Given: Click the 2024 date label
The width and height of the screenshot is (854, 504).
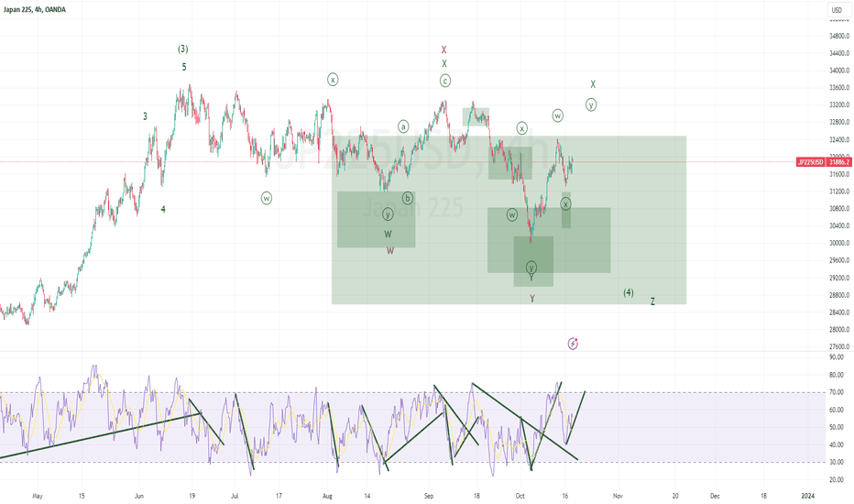Looking at the screenshot, I should (x=807, y=496).
